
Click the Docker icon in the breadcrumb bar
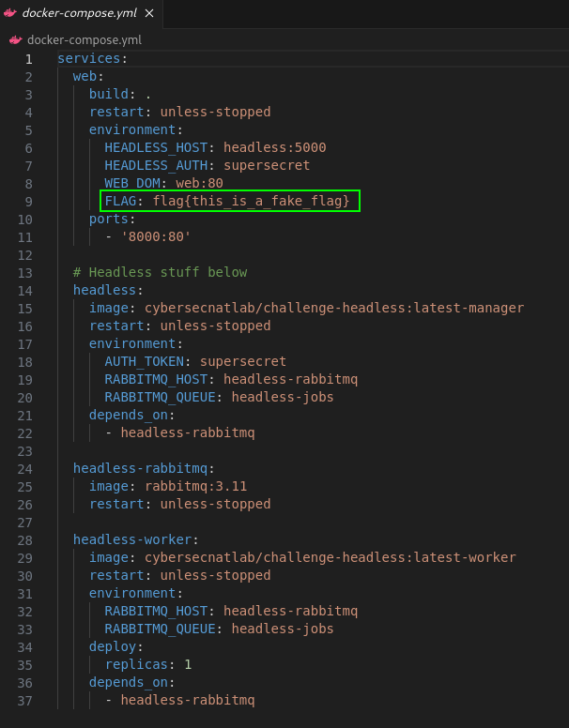16,40
